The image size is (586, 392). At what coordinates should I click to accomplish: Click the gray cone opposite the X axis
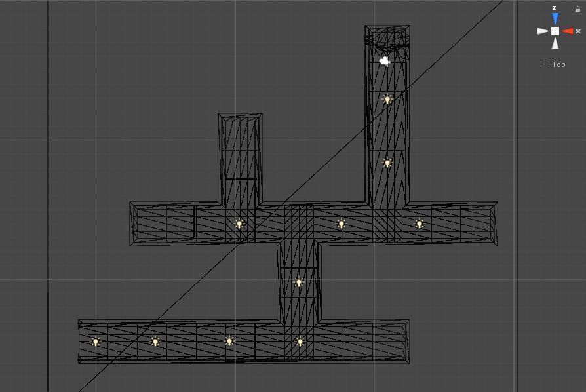(x=543, y=31)
